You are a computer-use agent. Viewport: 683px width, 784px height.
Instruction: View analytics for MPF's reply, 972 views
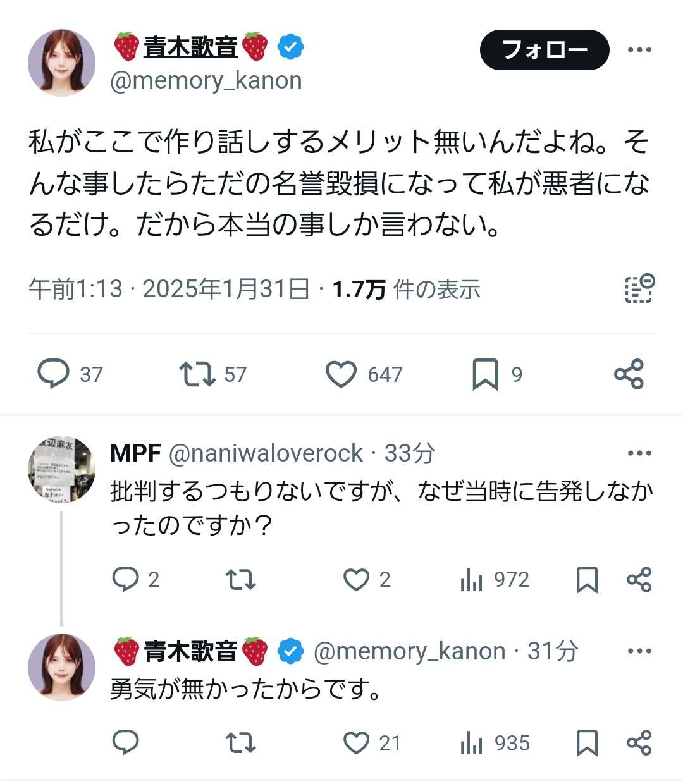pyautogui.click(x=472, y=579)
